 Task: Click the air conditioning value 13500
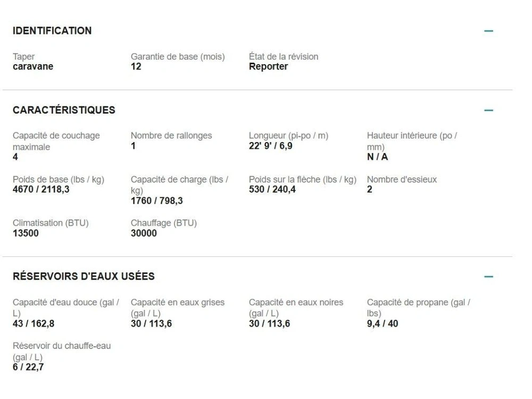click(x=26, y=233)
